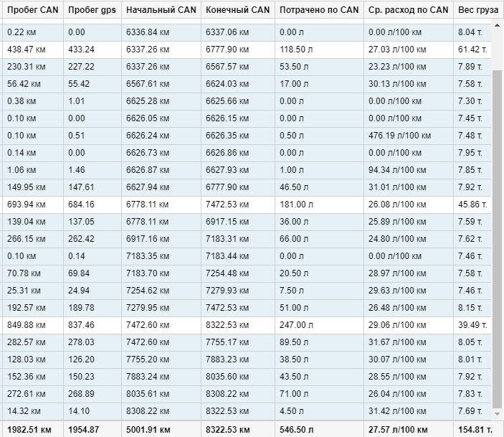Click the total 1954.87
Viewport: 504px width, 437px height.
click(83, 430)
